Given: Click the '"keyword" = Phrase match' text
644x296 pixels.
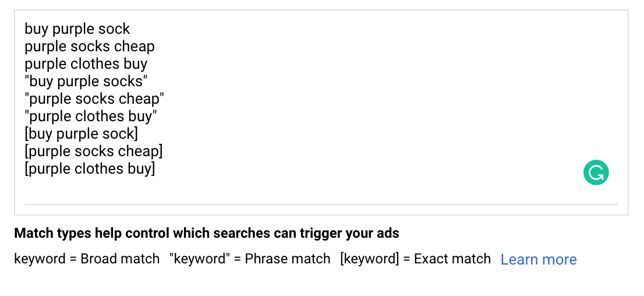Looking at the screenshot, I should click(x=250, y=259).
